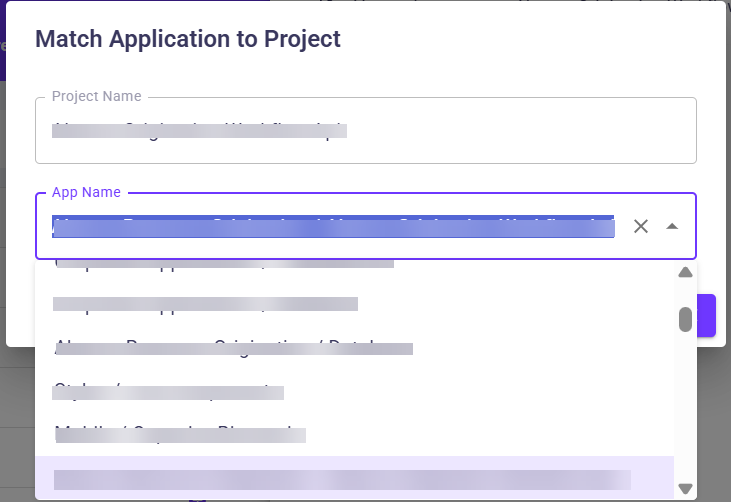This screenshot has width=731, height=502.
Task: Clear the App Name field with the X icon
Action: [641, 226]
